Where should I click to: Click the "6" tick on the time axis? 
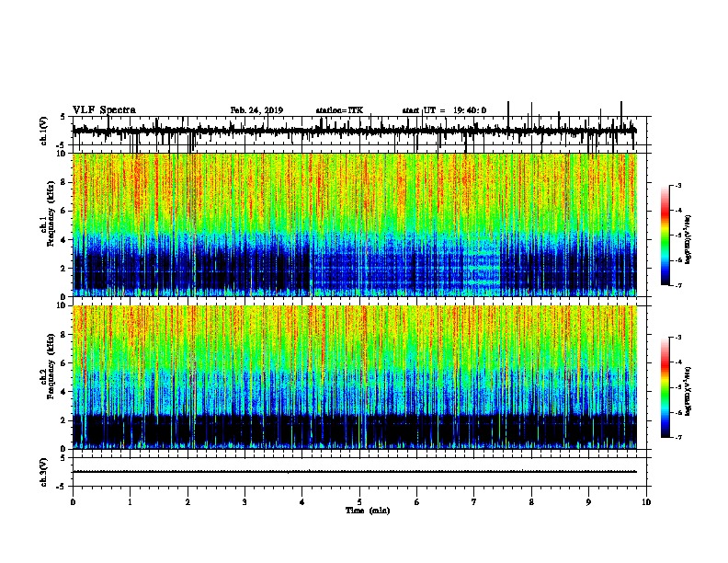click(416, 502)
